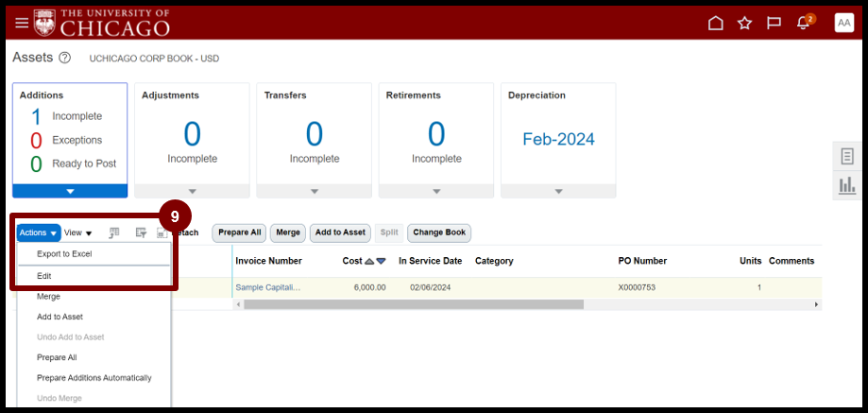The width and height of the screenshot is (868, 413).
Task: Click the 0 Exceptions additions count
Action: (x=36, y=141)
